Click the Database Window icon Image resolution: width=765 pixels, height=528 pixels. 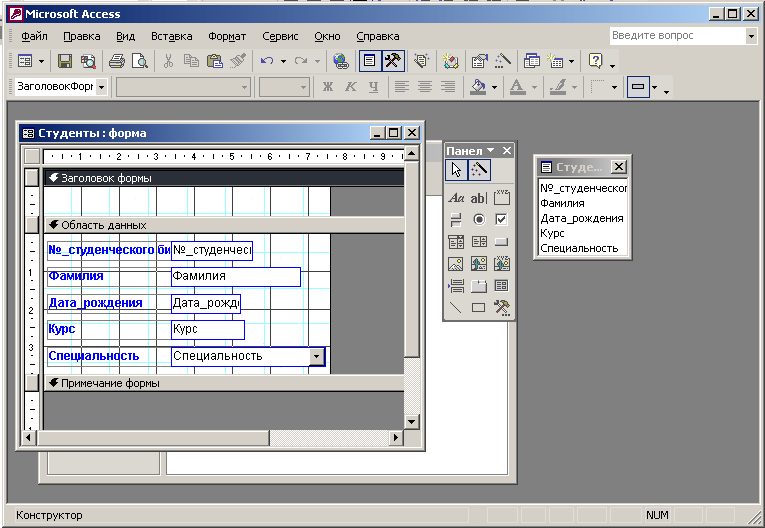pos(531,61)
